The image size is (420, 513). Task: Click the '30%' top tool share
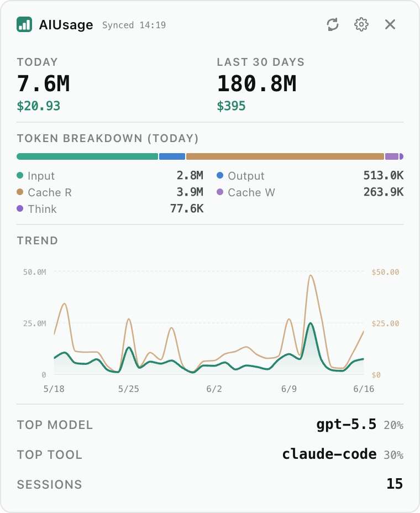click(x=393, y=455)
